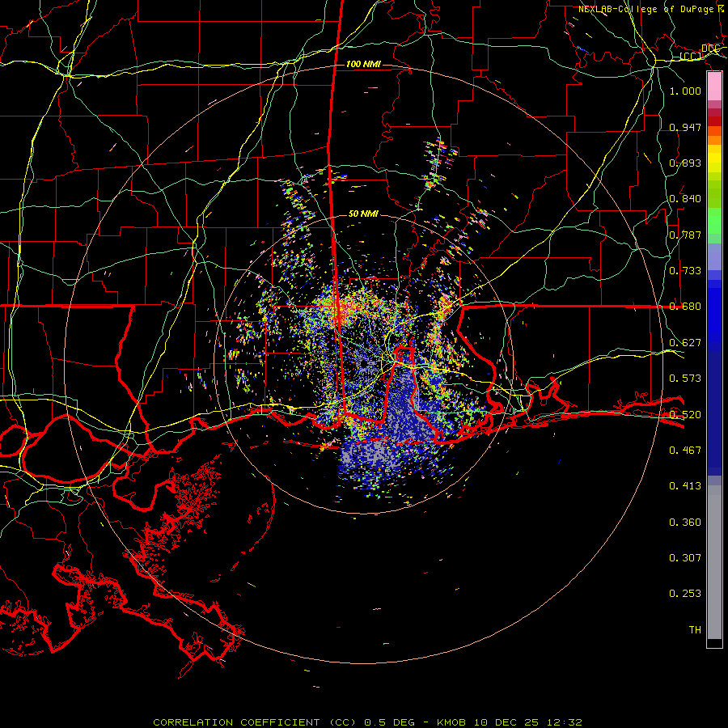Click the bright green segment of the color bar
Image resolution: width=728 pixels, height=728 pixels.
pos(714,221)
